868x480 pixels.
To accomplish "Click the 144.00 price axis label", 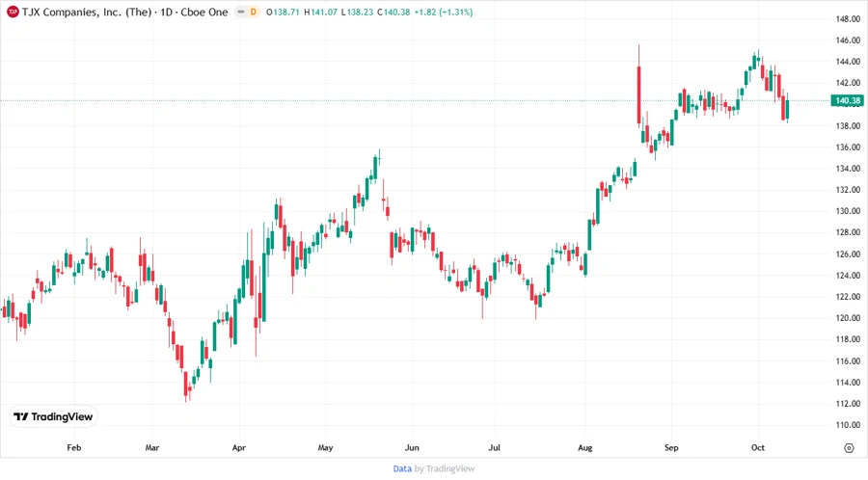I will (x=848, y=62).
